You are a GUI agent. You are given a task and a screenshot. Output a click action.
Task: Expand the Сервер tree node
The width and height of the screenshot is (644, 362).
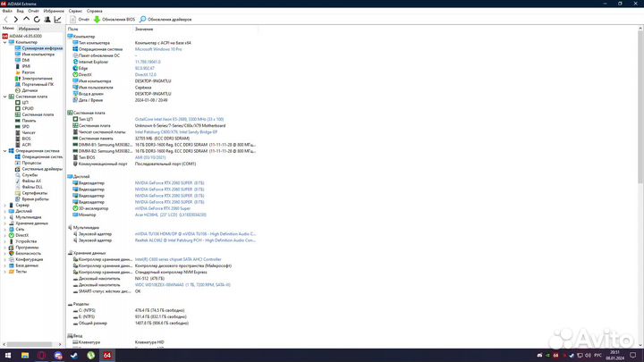click(x=5, y=205)
